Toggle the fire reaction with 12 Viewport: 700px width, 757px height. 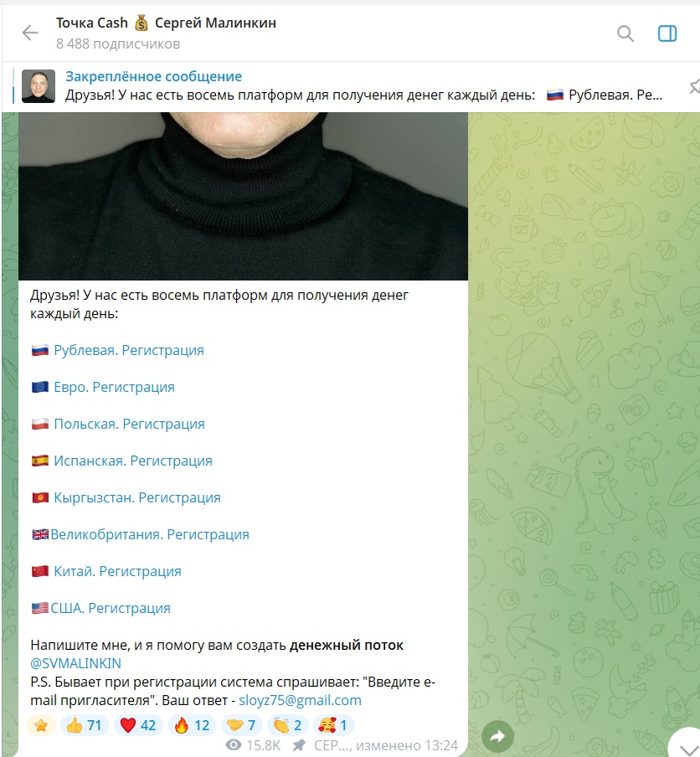[192, 725]
